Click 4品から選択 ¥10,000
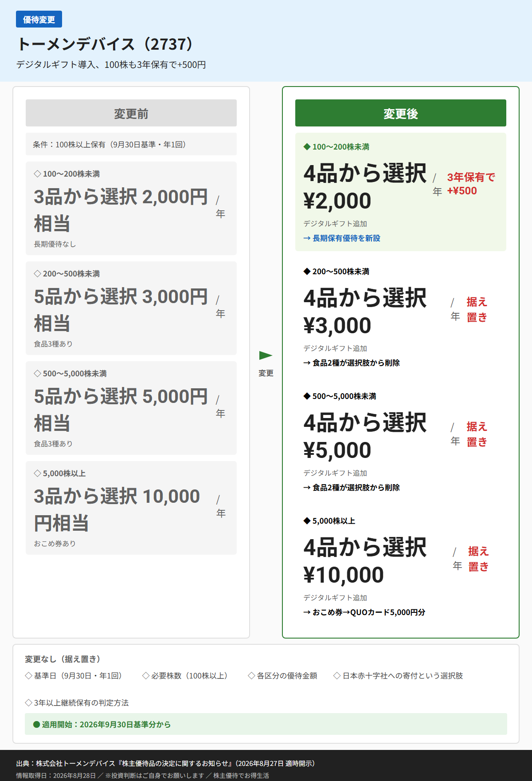Screen dimensions: 532x781 click(365, 561)
